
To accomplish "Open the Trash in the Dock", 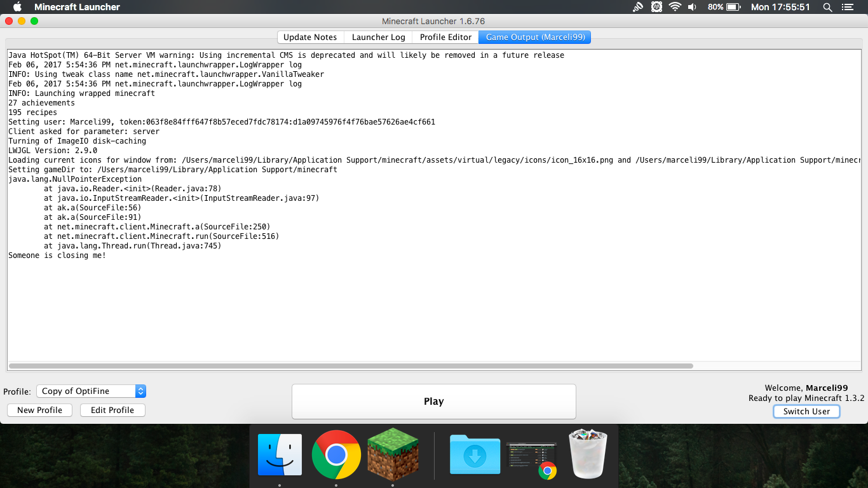I will tap(588, 453).
